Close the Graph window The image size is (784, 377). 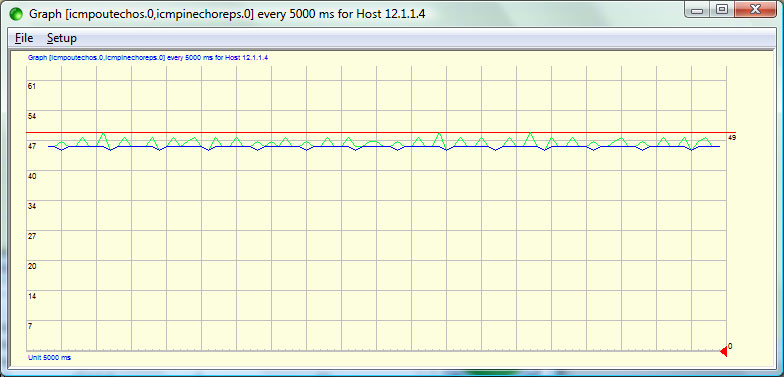(755, 10)
